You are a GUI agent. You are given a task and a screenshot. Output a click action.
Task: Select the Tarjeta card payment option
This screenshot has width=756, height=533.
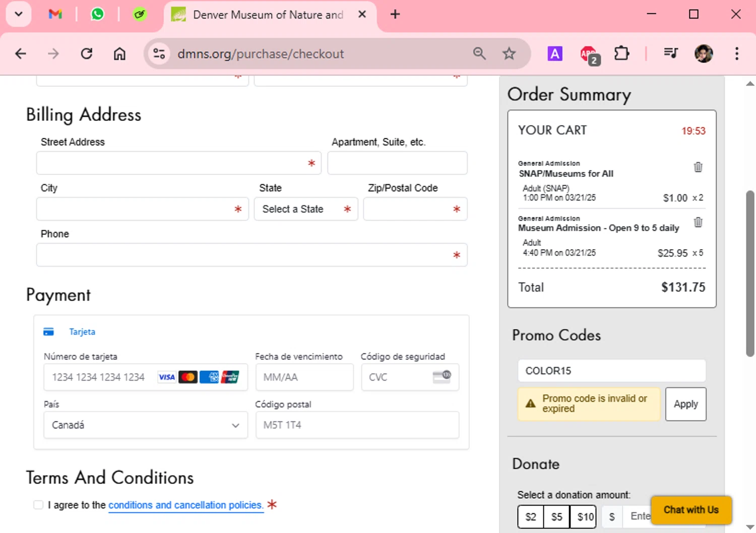click(82, 332)
